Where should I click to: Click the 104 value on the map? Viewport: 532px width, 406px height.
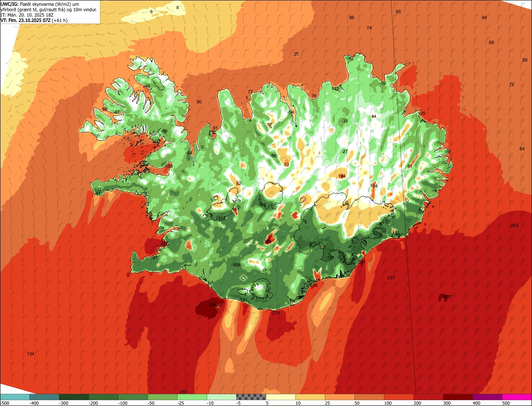click(x=374, y=186)
